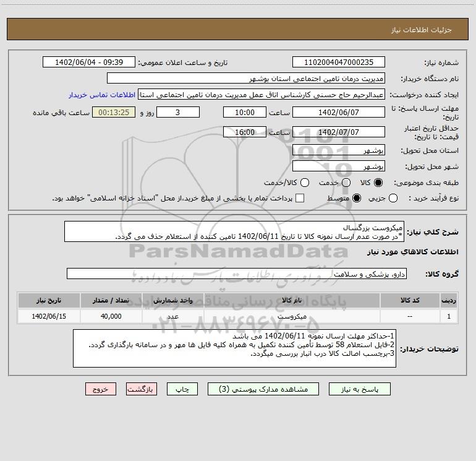Open مشاهده مدارک پیوستی (3) button
Image resolution: width=476 pixels, height=461 pixels.
263,389
